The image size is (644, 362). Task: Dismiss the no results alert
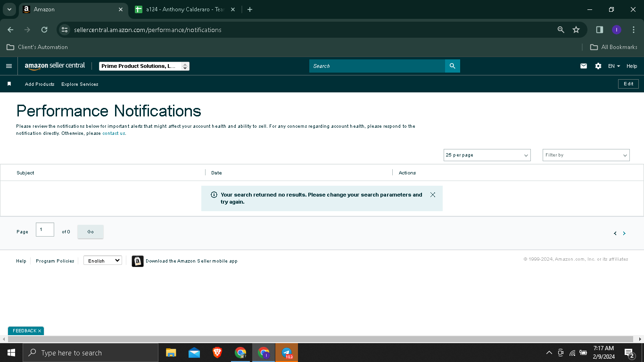[x=433, y=195]
